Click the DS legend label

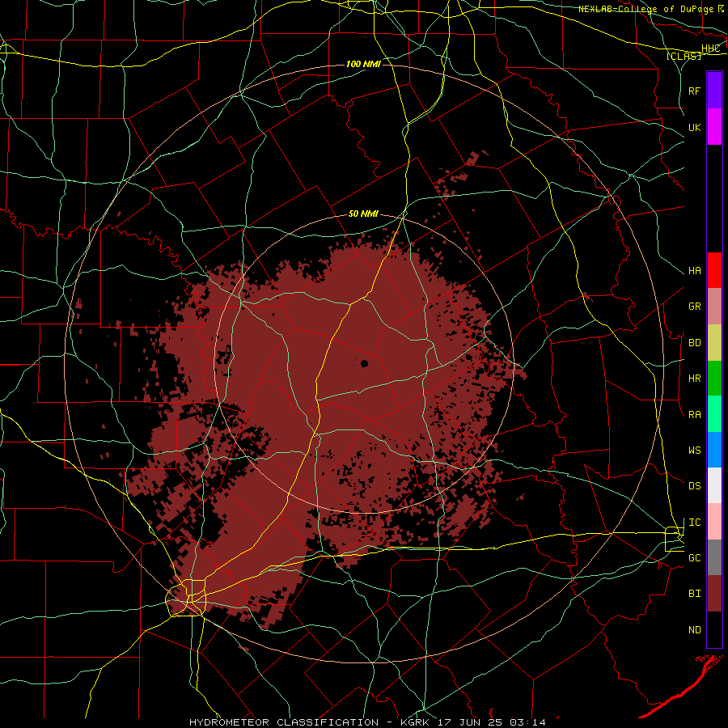click(694, 486)
